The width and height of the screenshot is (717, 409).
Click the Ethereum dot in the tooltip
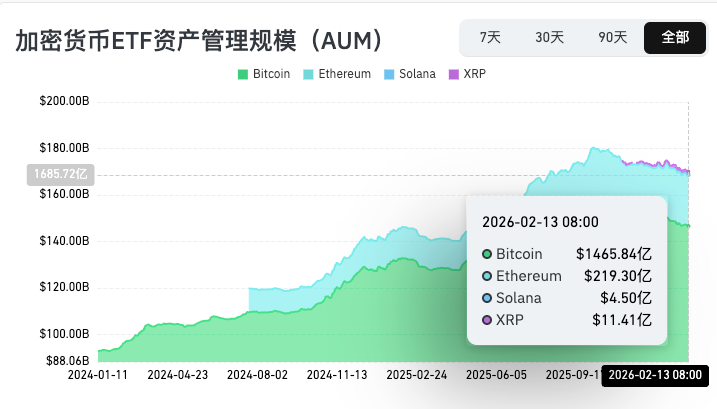coord(487,276)
